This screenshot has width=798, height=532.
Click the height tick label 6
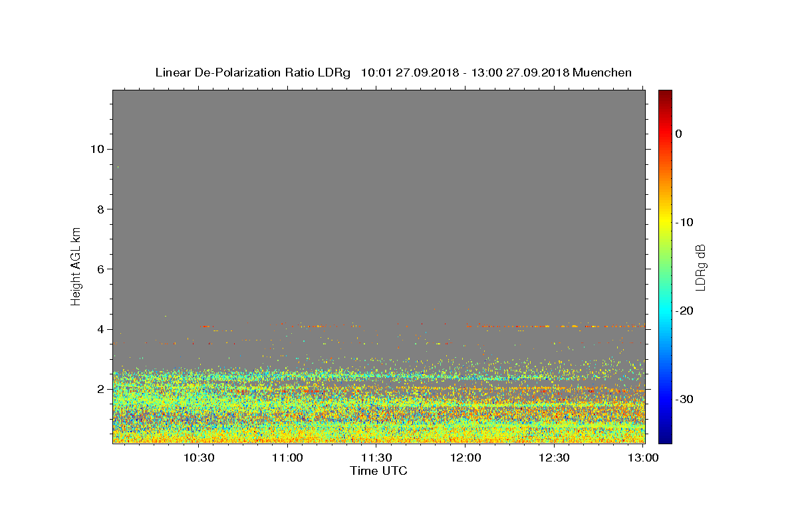(101, 269)
